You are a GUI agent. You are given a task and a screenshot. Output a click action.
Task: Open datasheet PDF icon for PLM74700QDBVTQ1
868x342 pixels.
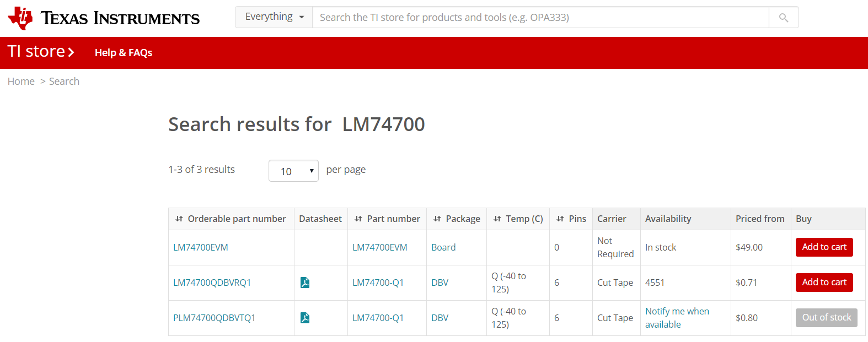tap(305, 318)
